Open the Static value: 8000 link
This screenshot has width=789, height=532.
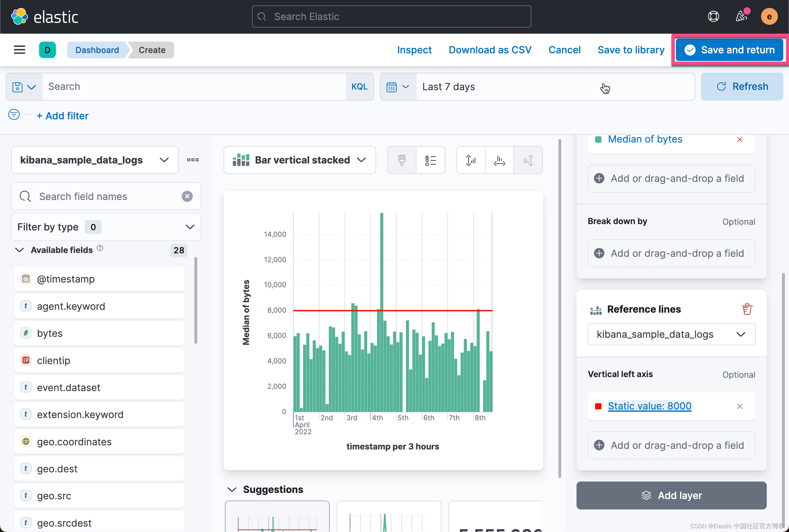pos(649,406)
